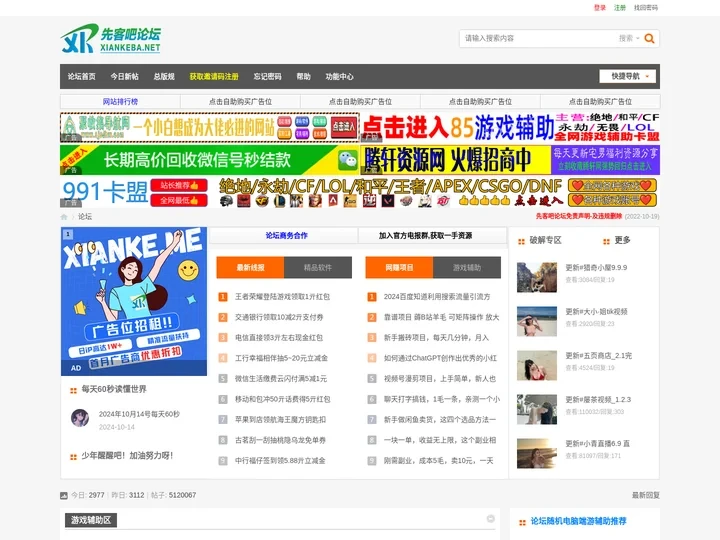Open the 快捷导航 dropdown
The image size is (720, 540).
627,76
